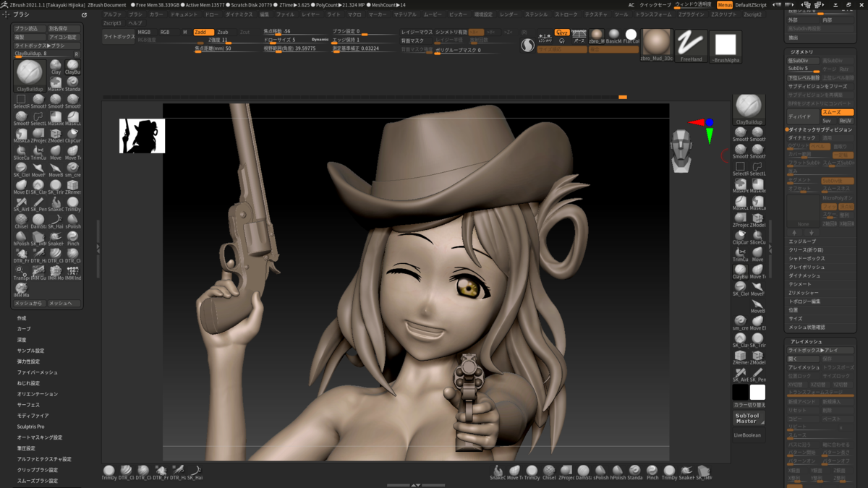Open the マテリアル menu
Image resolution: width=868 pixels, height=488 pixels.
click(405, 14)
